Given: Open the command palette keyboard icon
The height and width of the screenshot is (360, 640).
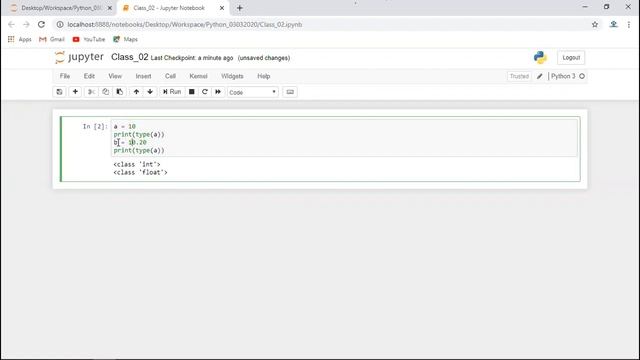Looking at the screenshot, I should coord(290,92).
